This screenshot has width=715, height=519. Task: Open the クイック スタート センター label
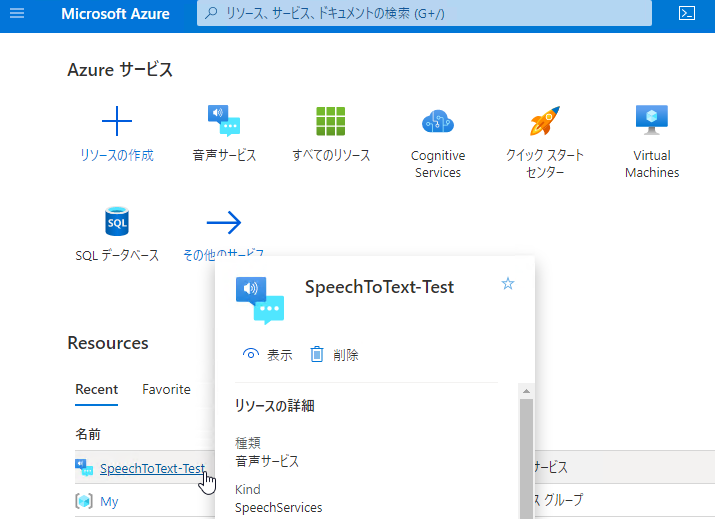pos(545,164)
